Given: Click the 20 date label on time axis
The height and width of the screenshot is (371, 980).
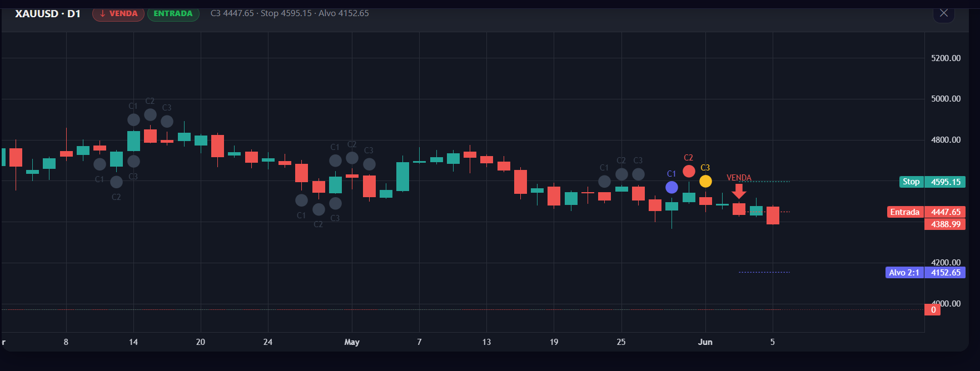Looking at the screenshot, I should point(201,342).
